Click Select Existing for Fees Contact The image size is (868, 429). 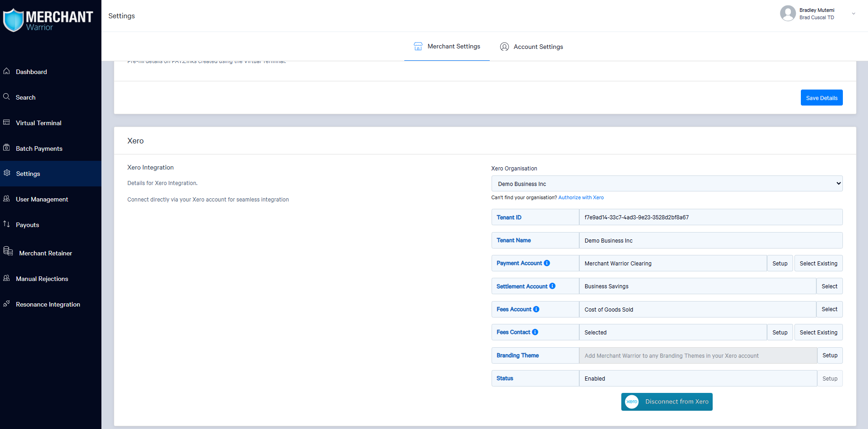[818, 332]
